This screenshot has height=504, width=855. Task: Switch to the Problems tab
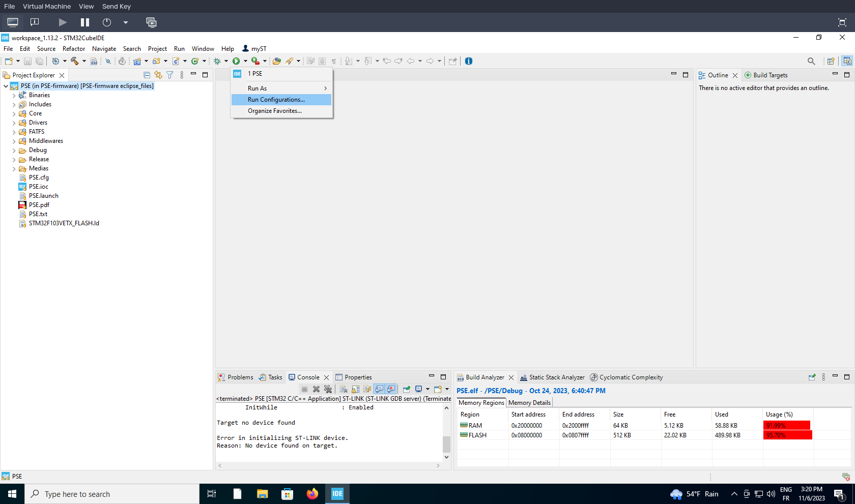235,377
